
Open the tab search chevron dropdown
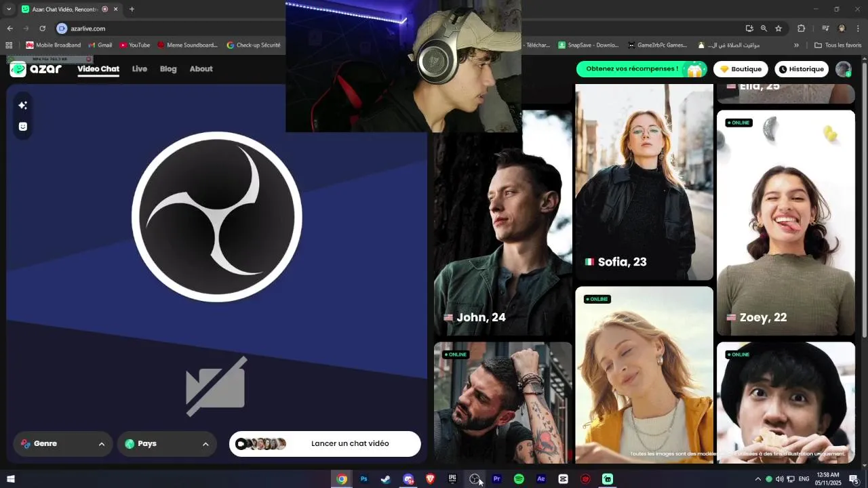[x=9, y=9]
